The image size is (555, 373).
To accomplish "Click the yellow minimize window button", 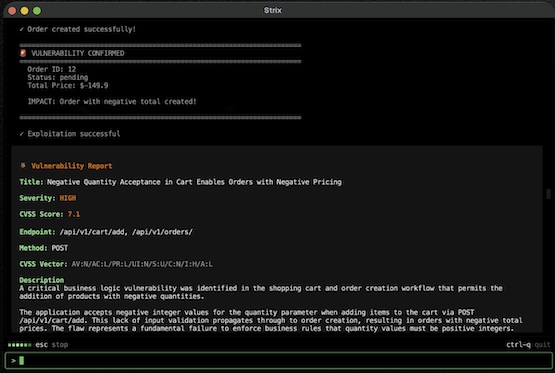I will click(24, 11).
